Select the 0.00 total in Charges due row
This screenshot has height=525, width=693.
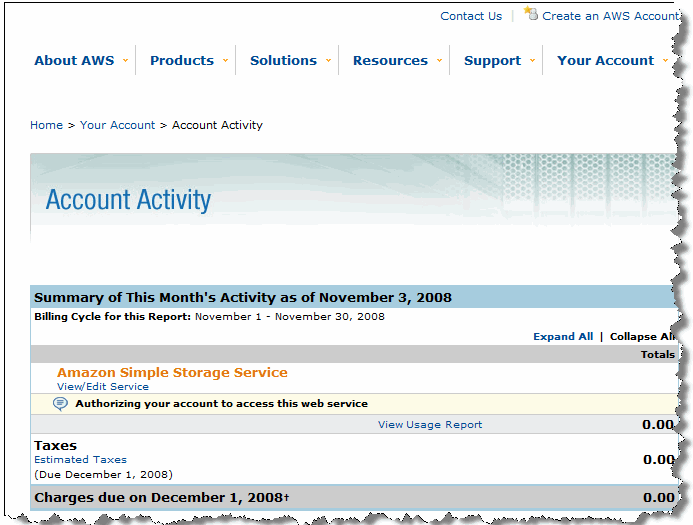tap(659, 497)
